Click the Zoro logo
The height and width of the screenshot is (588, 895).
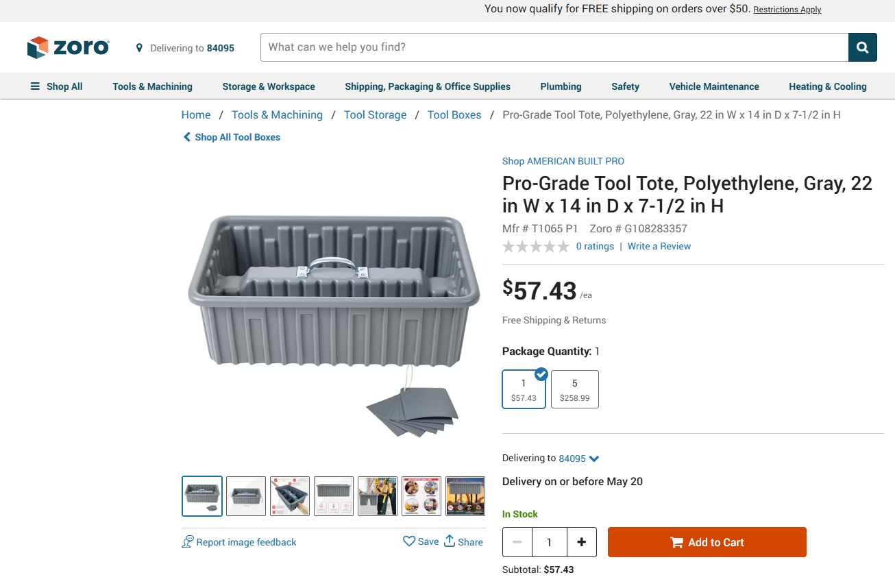tap(68, 47)
